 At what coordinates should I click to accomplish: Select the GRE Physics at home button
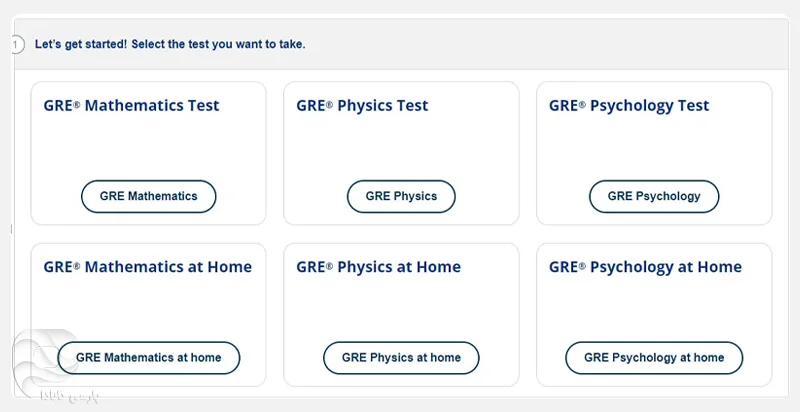pos(401,357)
